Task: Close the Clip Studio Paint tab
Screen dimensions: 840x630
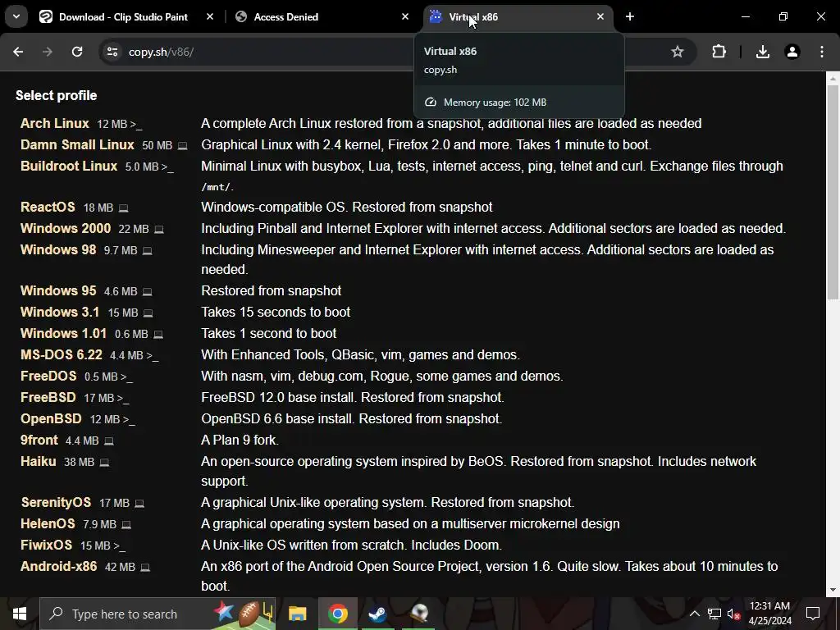Action: coord(210,16)
